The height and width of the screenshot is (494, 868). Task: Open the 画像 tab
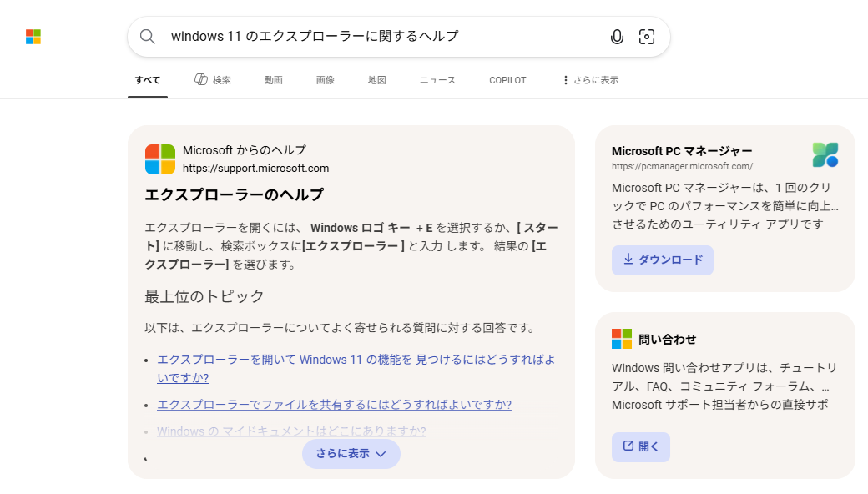tap(325, 80)
